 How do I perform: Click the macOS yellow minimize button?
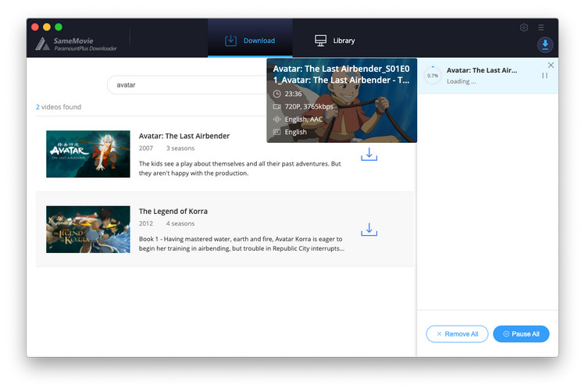(47, 27)
